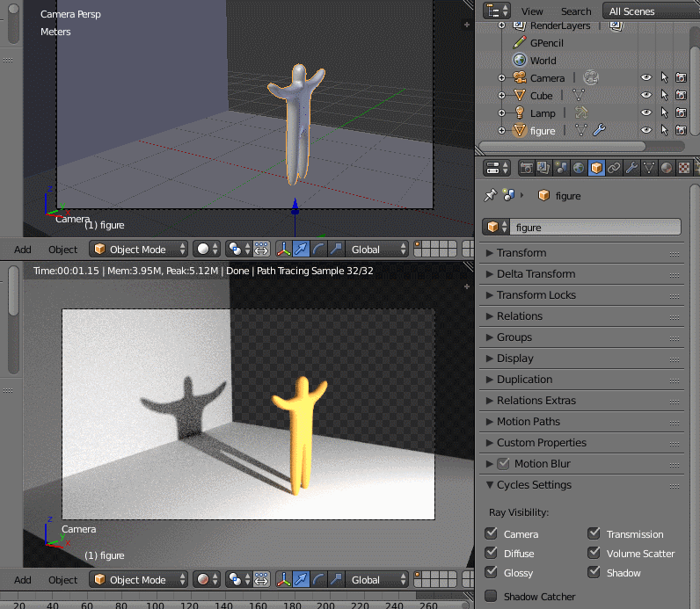Toggle selectability arrow for Lamp in outliner
The height and width of the screenshot is (609, 700).
pyautogui.click(x=664, y=112)
